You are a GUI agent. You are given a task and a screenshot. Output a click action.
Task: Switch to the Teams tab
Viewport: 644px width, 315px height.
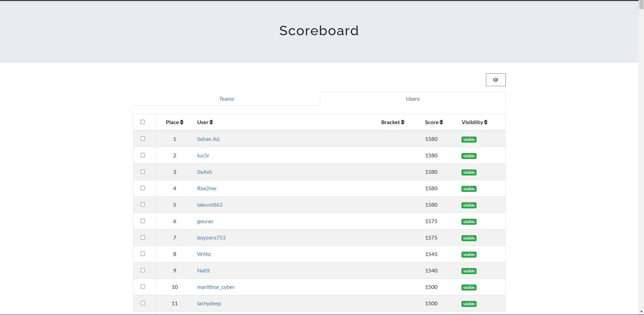point(226,99)
